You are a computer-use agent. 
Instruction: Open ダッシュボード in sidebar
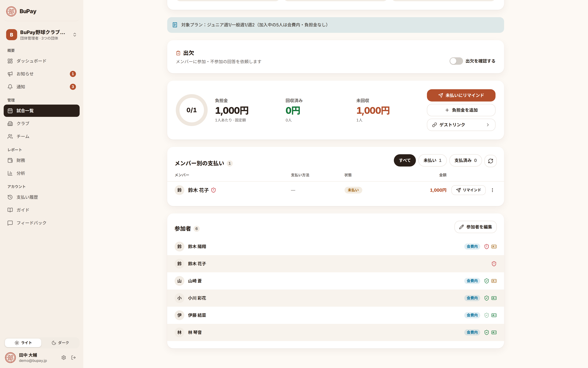coord(41,61)
